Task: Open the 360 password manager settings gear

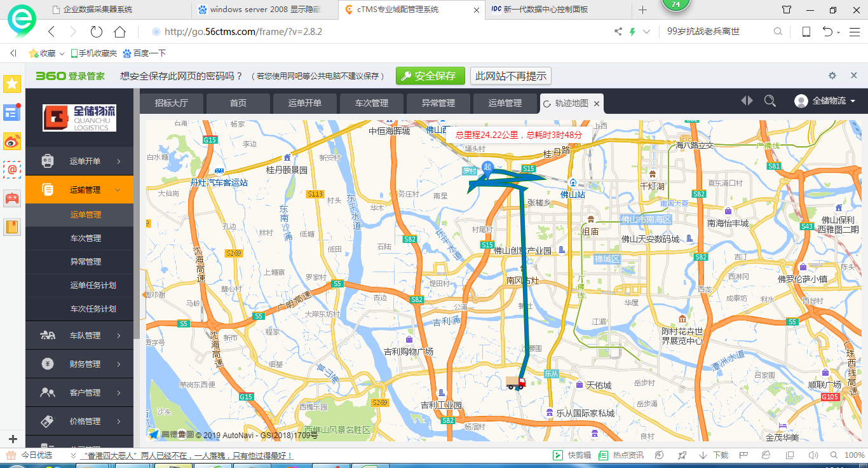Action: tap(832, 76)
